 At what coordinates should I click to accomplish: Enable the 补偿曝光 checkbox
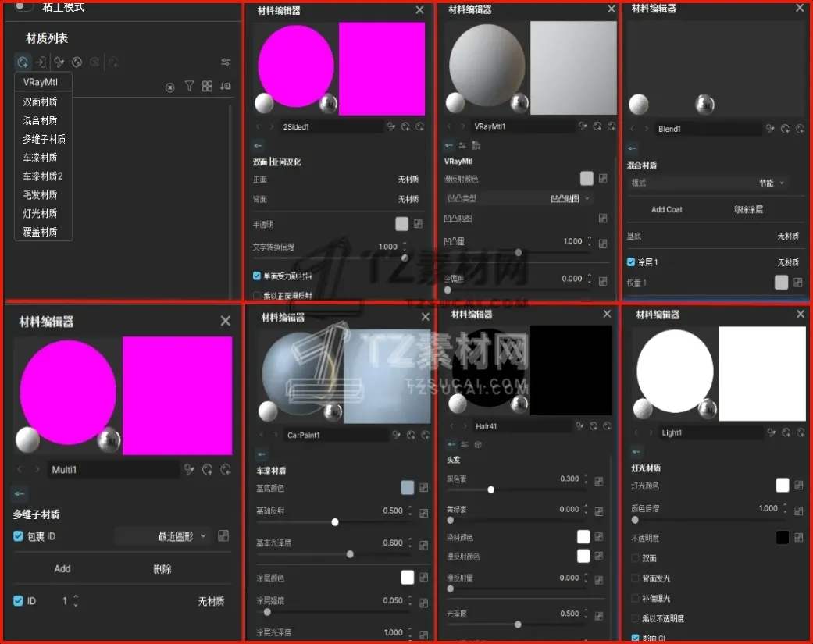[635, 598]
